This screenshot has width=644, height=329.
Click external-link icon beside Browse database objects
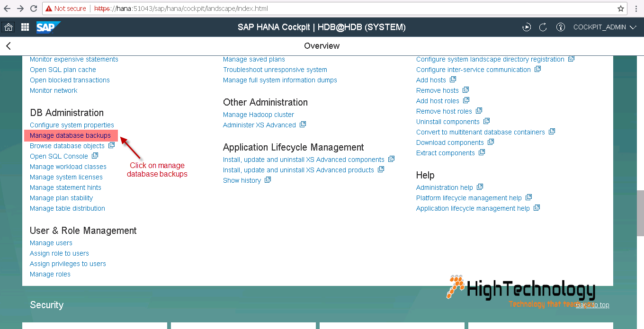pos(112,145)
